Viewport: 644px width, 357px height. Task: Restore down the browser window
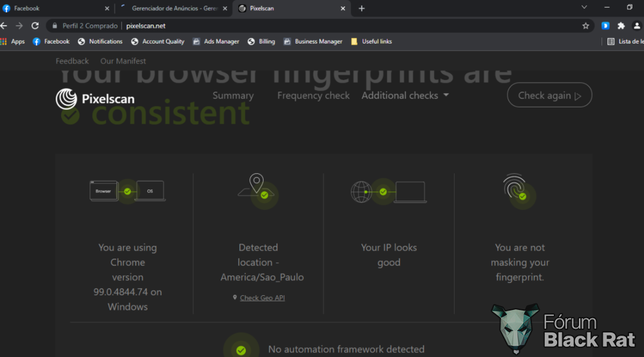click(x=630, y=7)
